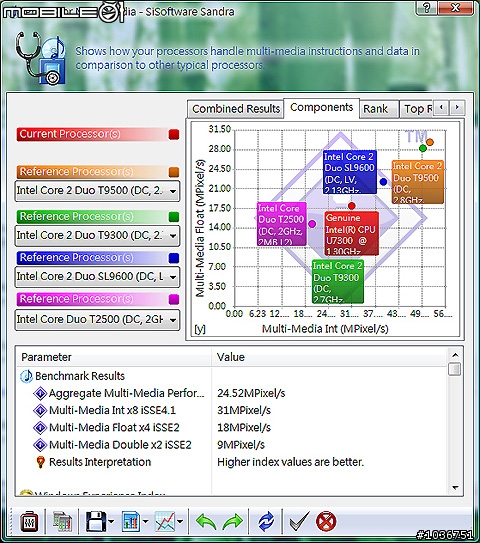
Task: Click the 9MPixel/s value
Action: (241, 445)
